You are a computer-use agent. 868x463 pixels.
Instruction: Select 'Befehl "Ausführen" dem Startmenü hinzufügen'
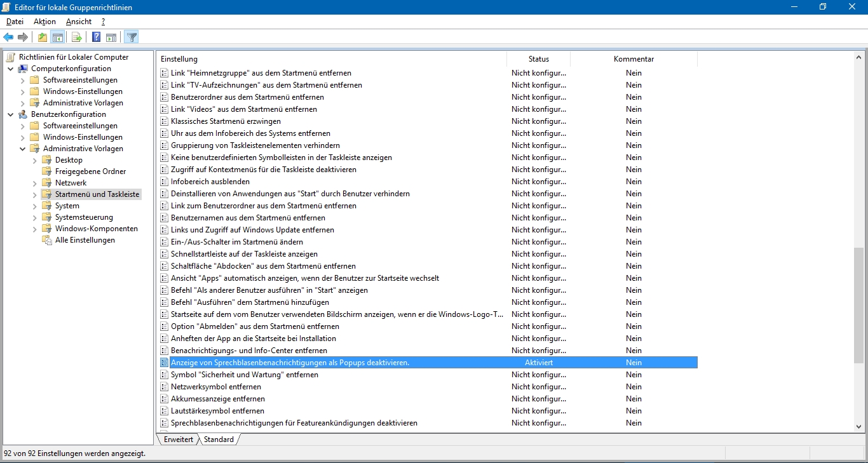click(250, 302)
